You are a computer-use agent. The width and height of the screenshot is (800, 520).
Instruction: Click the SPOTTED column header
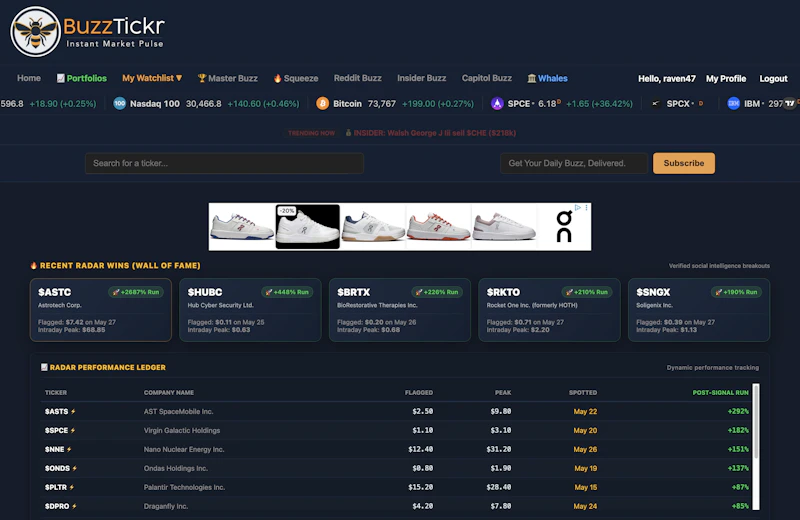[x=583, y=392]
